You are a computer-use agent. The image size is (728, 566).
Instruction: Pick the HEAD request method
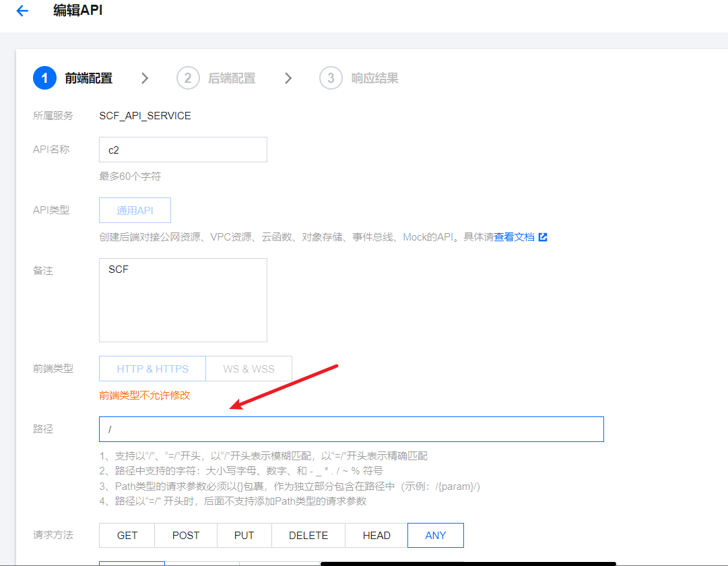coord(376,535)
